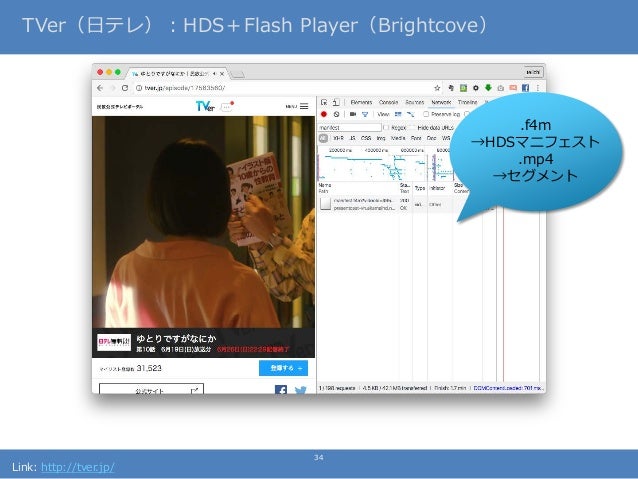The height and width of the screenshot is (479, 638).
Task: Filter requests by Img
Action: 381,138
